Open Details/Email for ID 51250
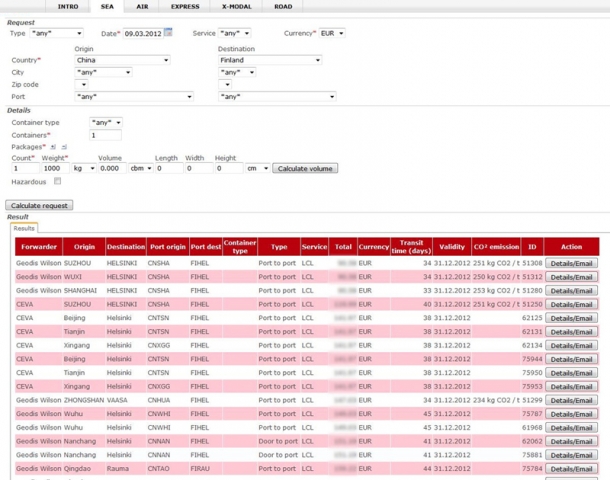This screenshot has width=610, height=480. (571, 305)
